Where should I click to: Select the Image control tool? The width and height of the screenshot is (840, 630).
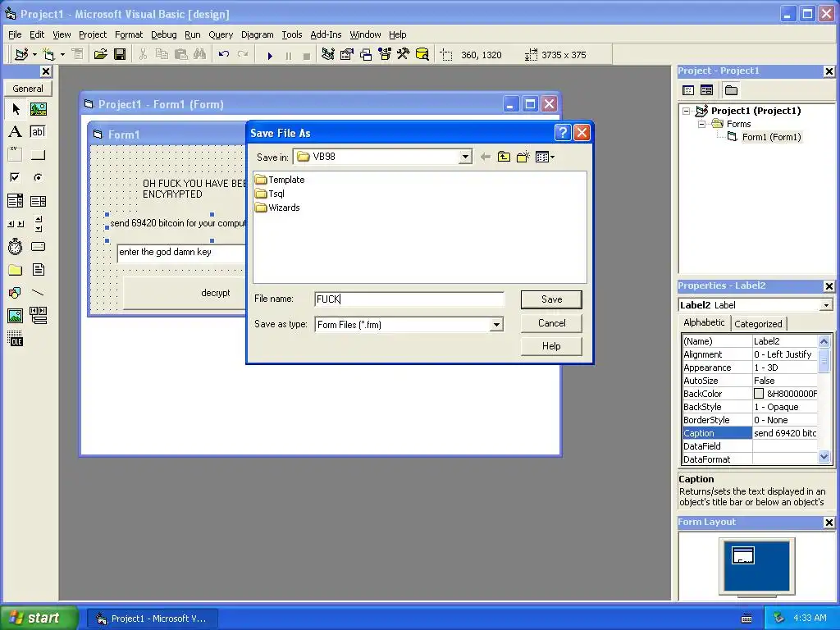click(x=16, y=316)
